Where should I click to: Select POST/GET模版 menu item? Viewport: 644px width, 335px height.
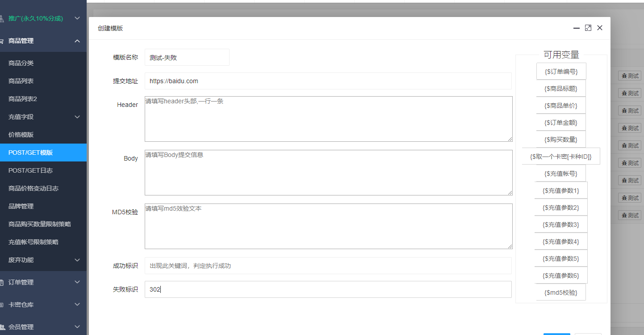pyautogui.click(x=43, y=153)
